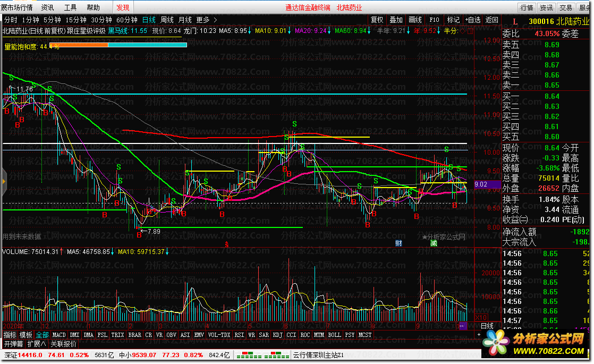This screenshot has height=364, width=594.
Task: Click the red box icon after 半分
Action: pyautogui.click(x=470, y=31)
